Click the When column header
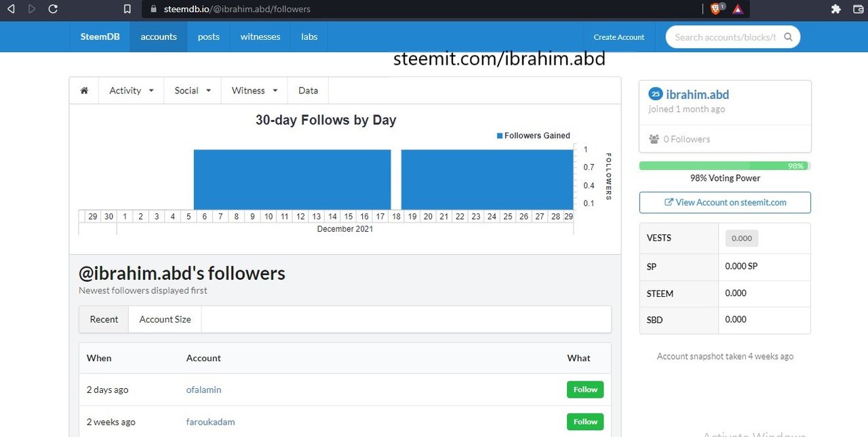The image size is (868, 437). 99,358
